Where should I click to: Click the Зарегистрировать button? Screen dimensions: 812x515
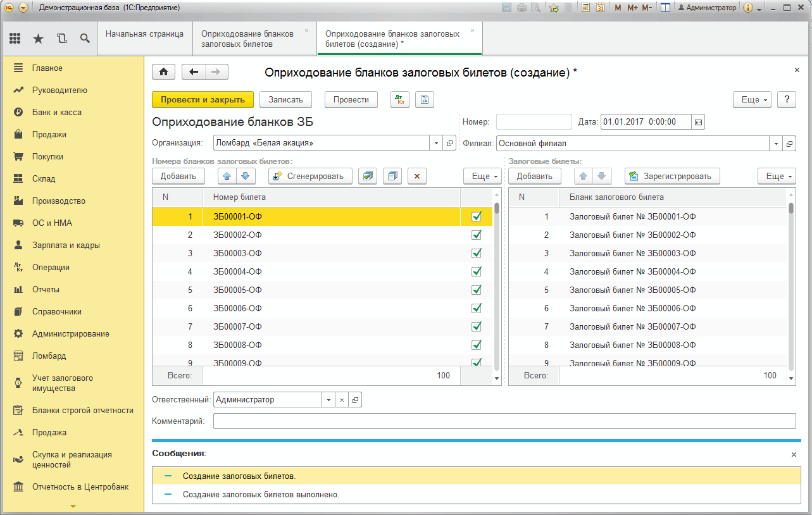click(x=672, y=176)
